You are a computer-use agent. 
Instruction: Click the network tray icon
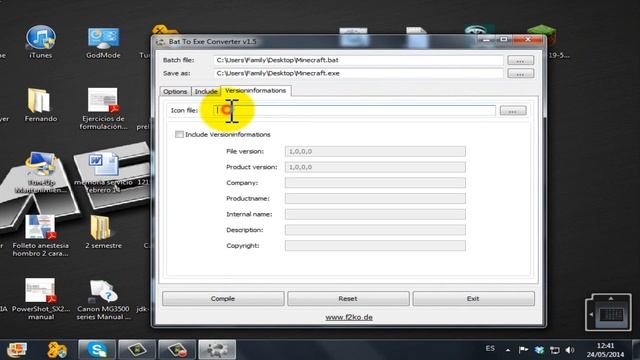point(554,350)
